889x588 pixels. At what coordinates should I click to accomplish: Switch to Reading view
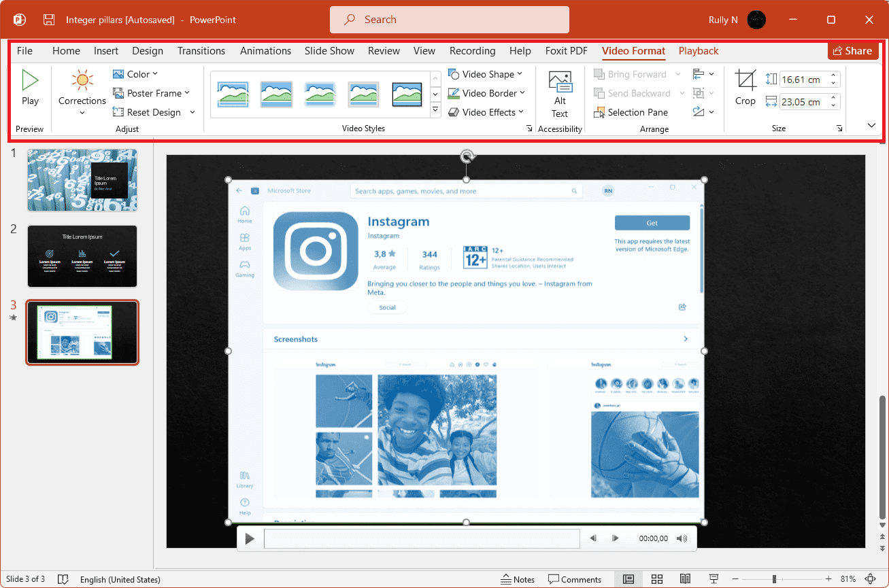pyautogui.click(x=686, y=579)
